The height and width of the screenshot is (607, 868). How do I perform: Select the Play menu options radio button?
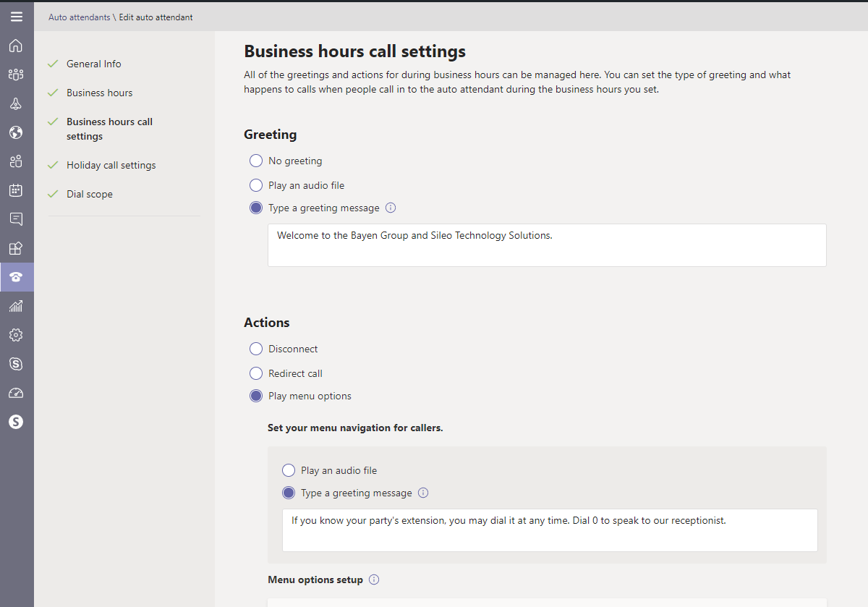coord(256,396)
